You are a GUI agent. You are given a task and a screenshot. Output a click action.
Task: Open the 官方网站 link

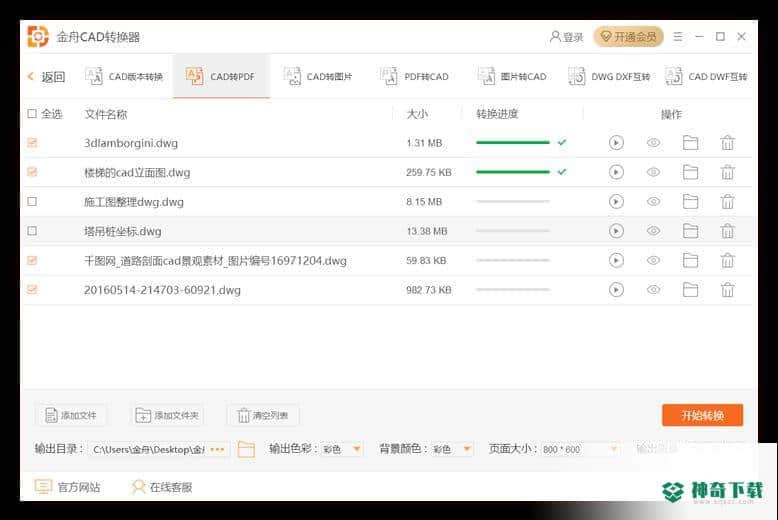[x=67, y=487]
